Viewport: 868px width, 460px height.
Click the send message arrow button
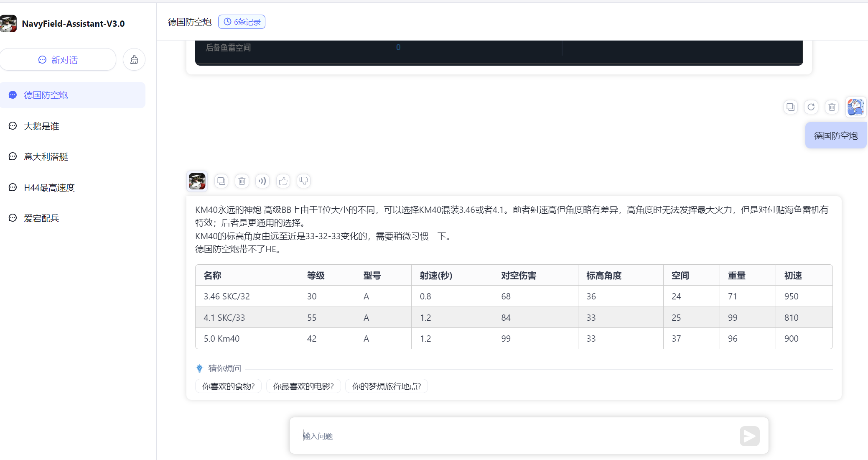(x=749, y=436)
